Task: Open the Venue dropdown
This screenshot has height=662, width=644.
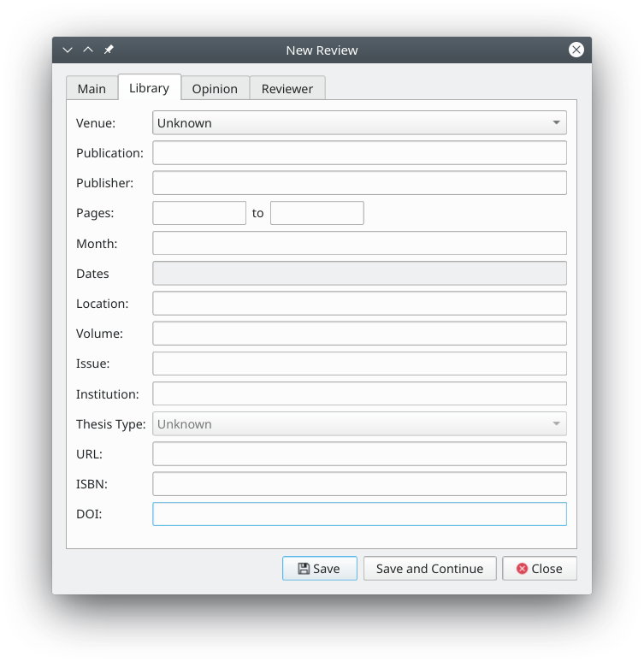Action: pyautogui.click(x=359, y=123)
